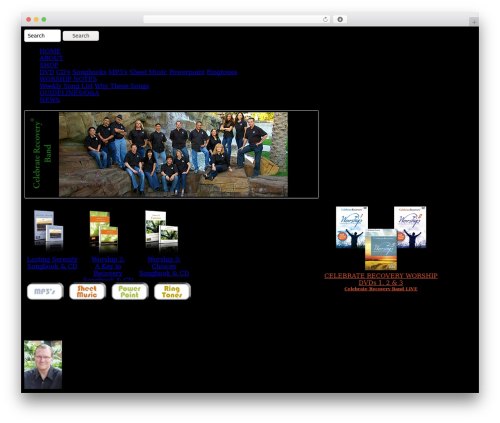Viewport: 500px width, 423px height.
Task: Open the Powerpoint text link in menu
Action: click(187, 72)
